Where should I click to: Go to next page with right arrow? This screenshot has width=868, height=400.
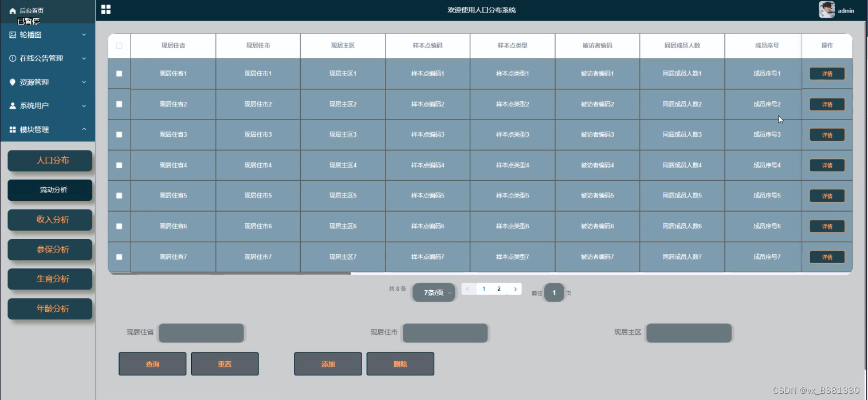pos(515,289)
